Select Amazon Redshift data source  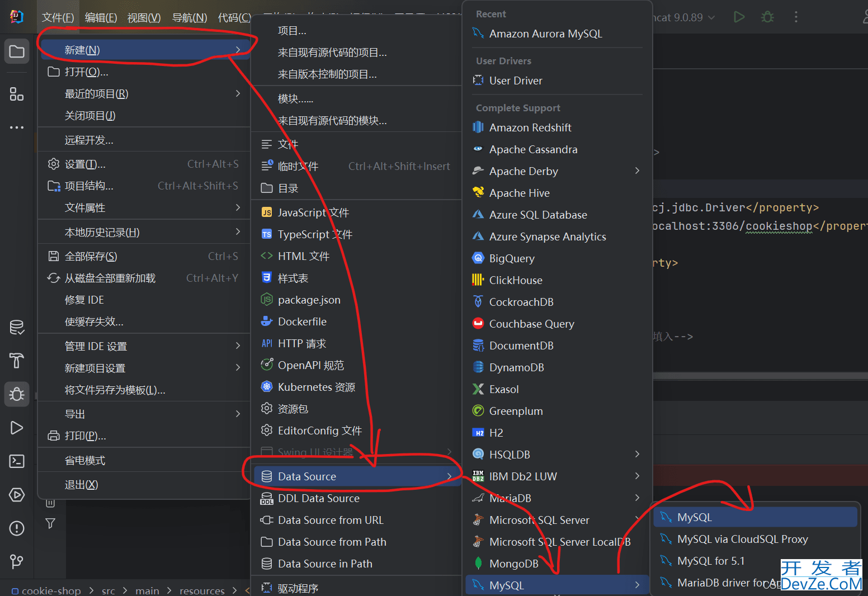(558, 127)
